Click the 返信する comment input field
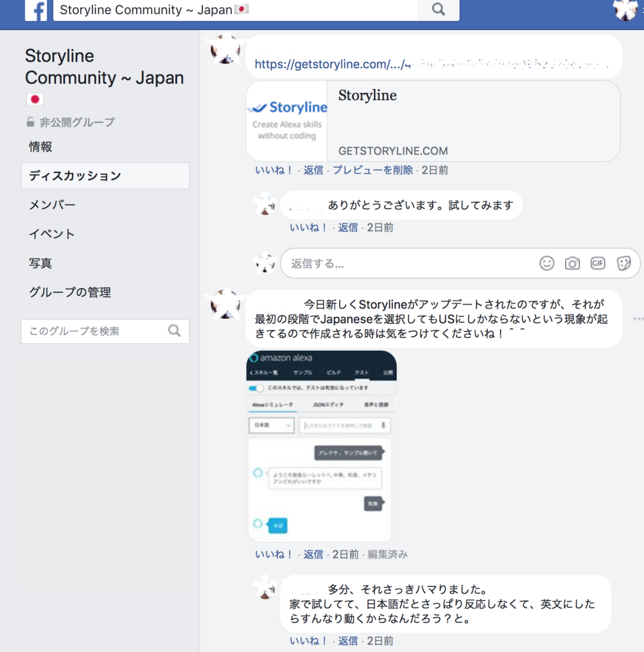 point(382,262)
